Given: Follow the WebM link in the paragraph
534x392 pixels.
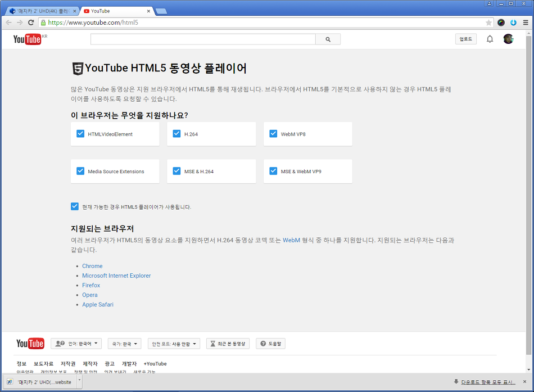Looking at the screenshot, I should [291, 240].
